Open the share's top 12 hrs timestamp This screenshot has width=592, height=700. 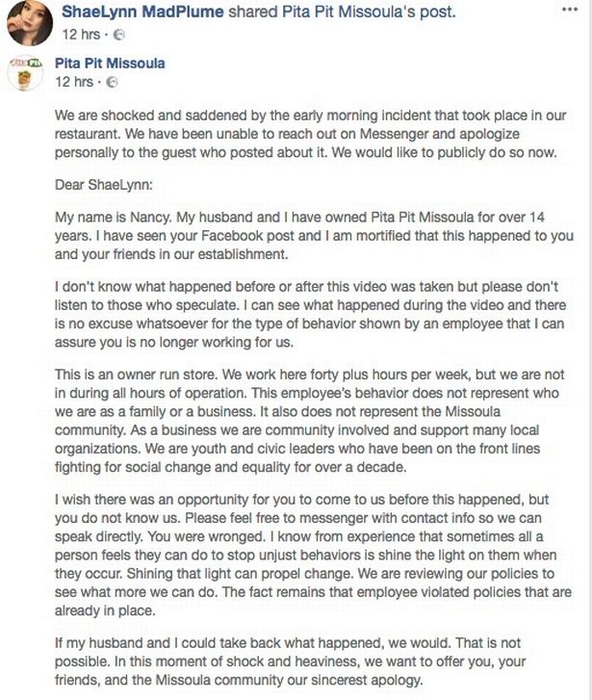[x=76, y=33]
